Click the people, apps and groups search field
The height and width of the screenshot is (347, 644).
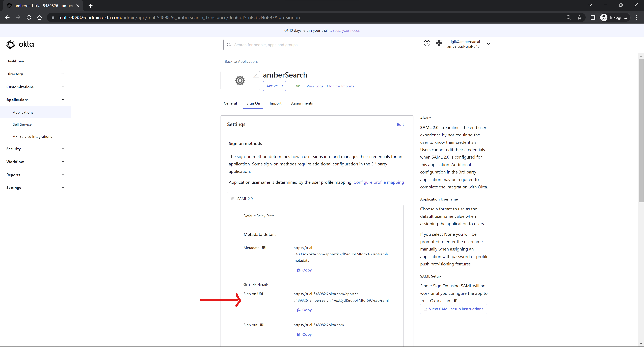pos(313,45)
